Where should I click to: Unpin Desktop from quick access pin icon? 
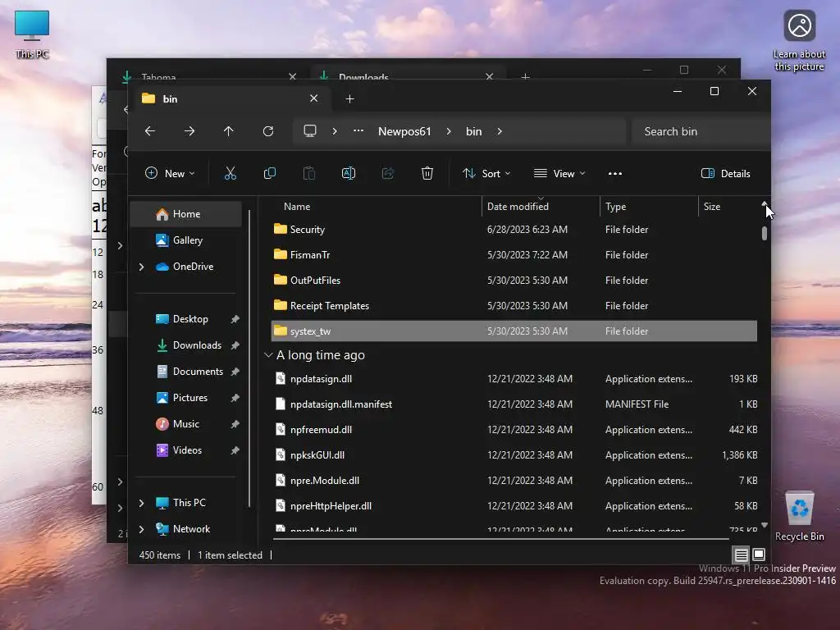(235, 319)
